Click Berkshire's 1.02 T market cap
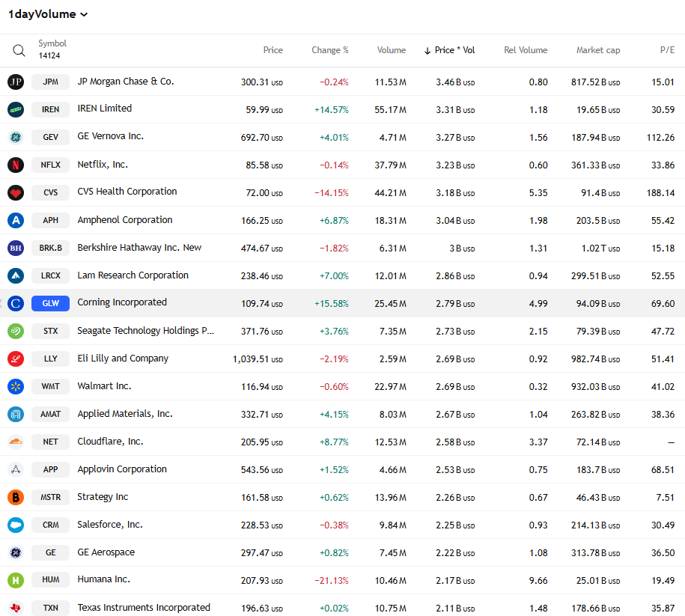The image size is (685, 616). [x=600, y=248]
